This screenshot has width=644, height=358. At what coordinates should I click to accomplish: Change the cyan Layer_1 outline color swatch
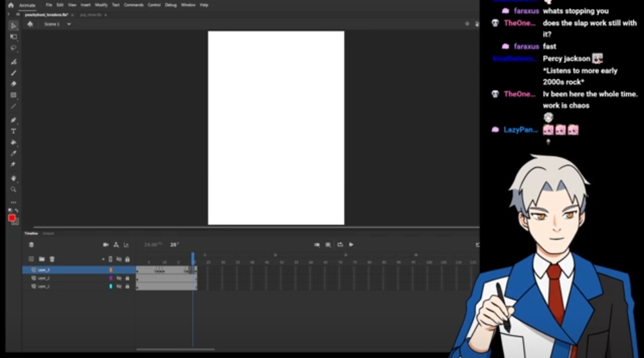(111, 286)
